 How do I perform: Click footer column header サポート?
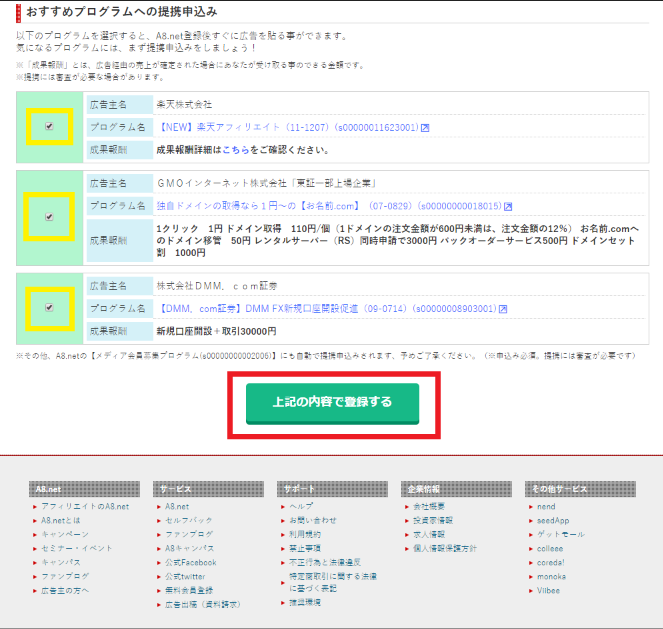(332, 489)
